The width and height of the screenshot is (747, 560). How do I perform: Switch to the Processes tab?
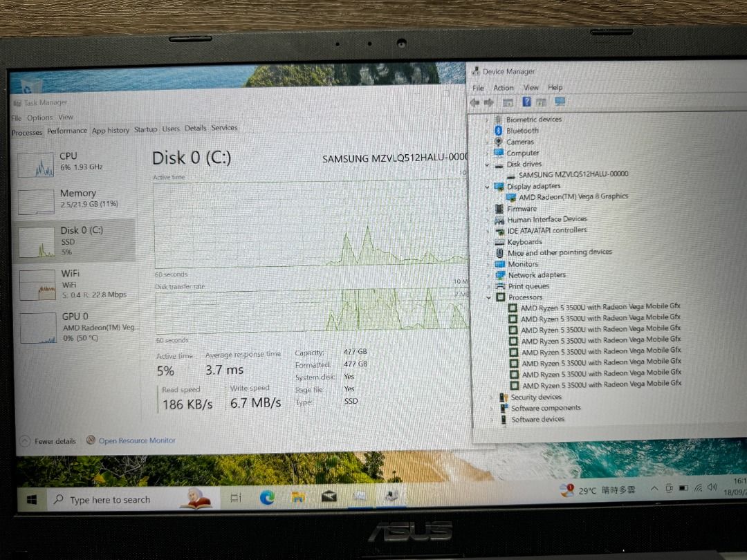(26, 131)
